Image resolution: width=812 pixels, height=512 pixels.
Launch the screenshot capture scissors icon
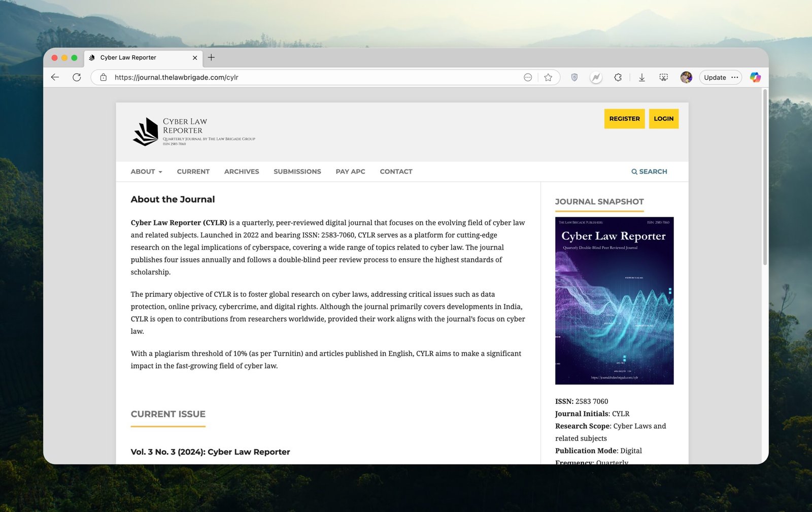click(663, 77)
